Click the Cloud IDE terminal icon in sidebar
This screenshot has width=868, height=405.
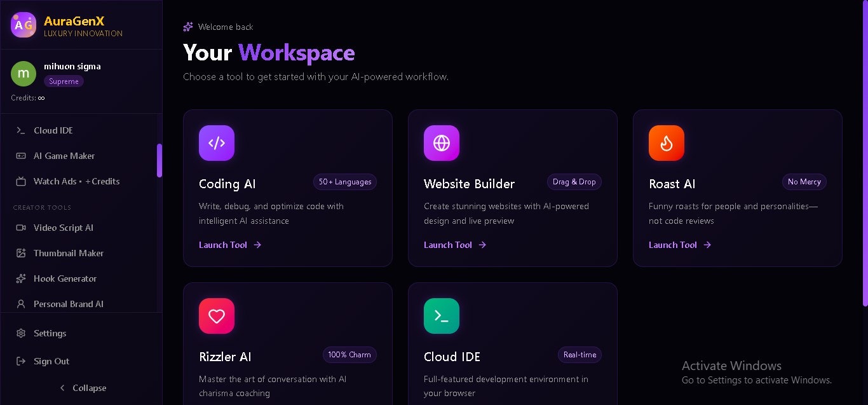pyautogui.click(x=21, y=130)
